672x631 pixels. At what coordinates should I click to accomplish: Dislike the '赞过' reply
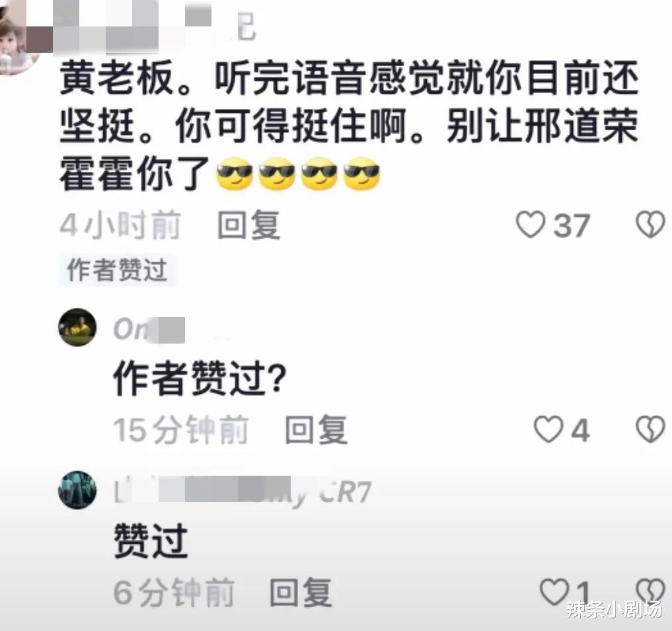click(x=651, y=591)
